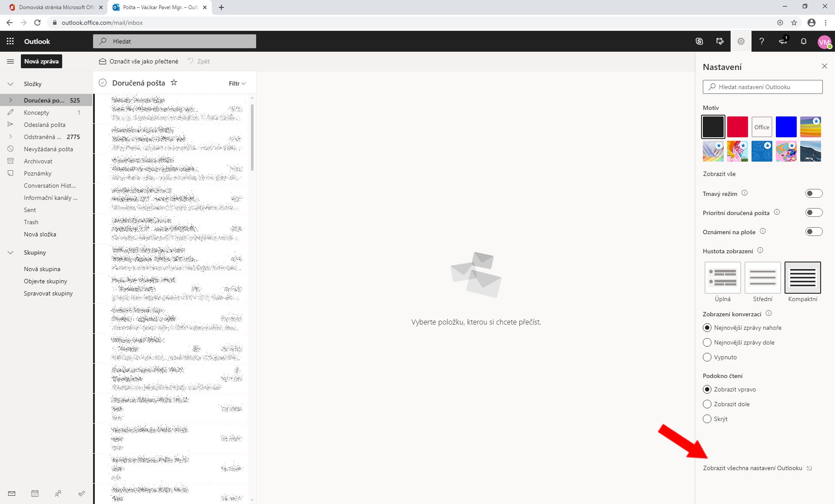Image resolution: width=835 pixels, height=504 pixels.
Task: Open Koncepty folder
Action: (x=46, y=113)
